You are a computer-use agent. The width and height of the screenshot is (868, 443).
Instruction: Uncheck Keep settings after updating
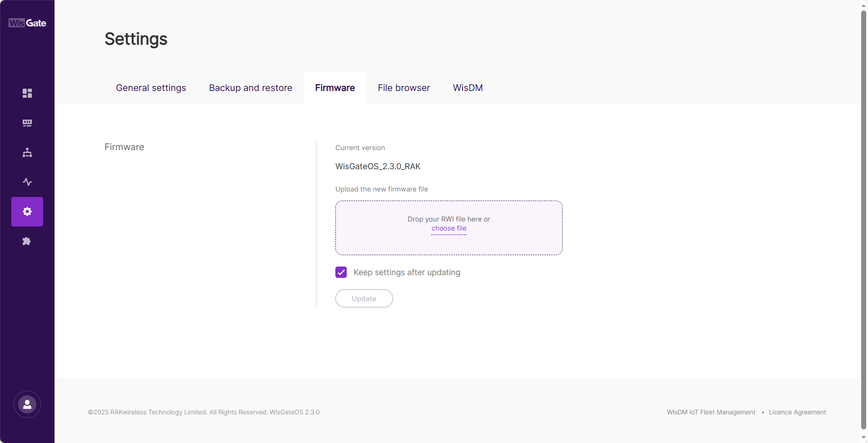341,272
